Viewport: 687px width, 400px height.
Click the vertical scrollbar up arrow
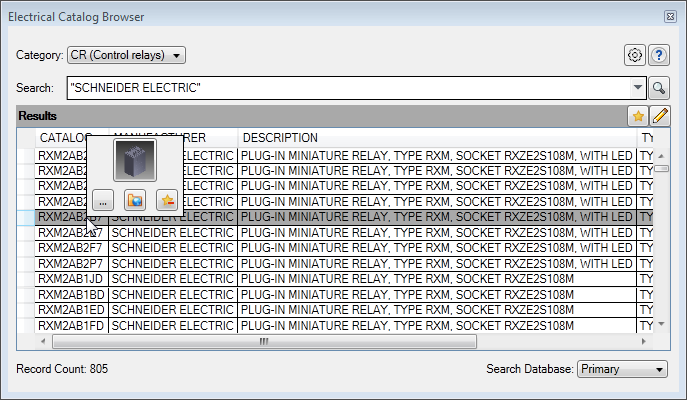pyautogui.click(x=662, y=156)
